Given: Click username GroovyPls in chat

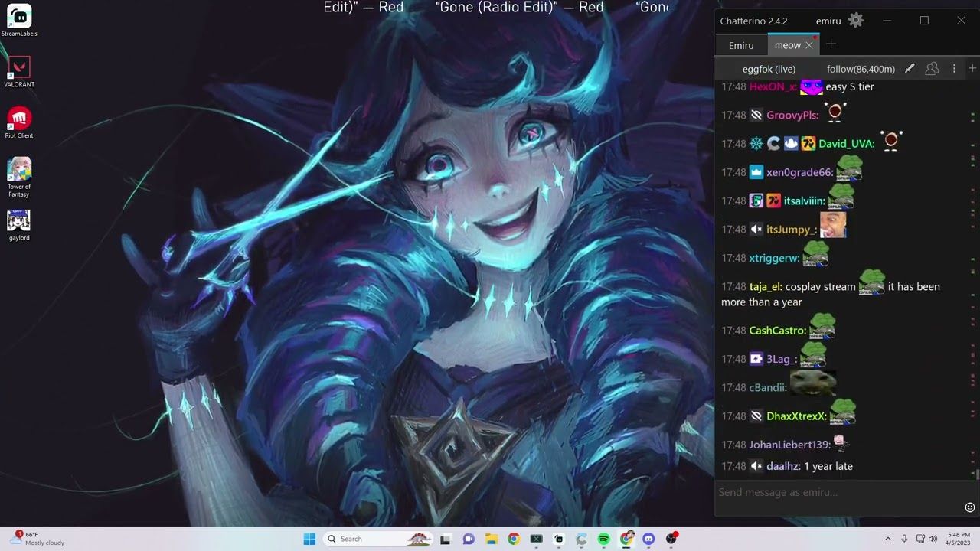Looking at the screenshot, I should pos(792,115).
